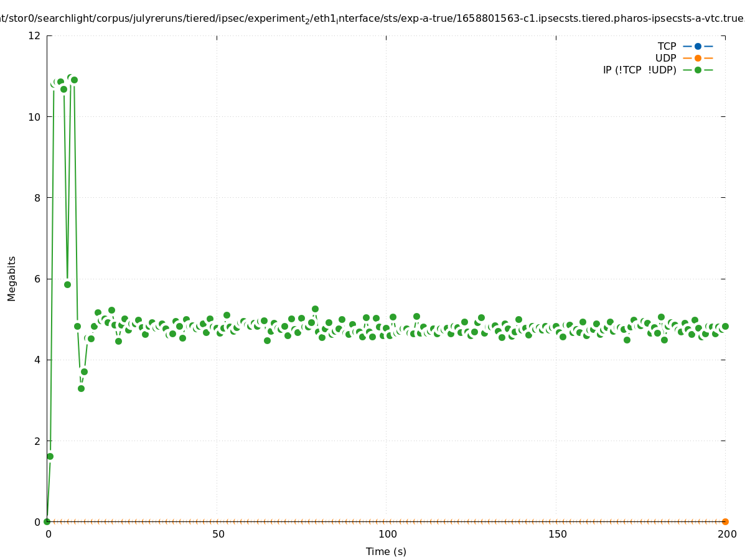Click the 100 tick label on x-axis
This screenshot has width=745, height=560.
pyautogui.click(x=387, y=534)
